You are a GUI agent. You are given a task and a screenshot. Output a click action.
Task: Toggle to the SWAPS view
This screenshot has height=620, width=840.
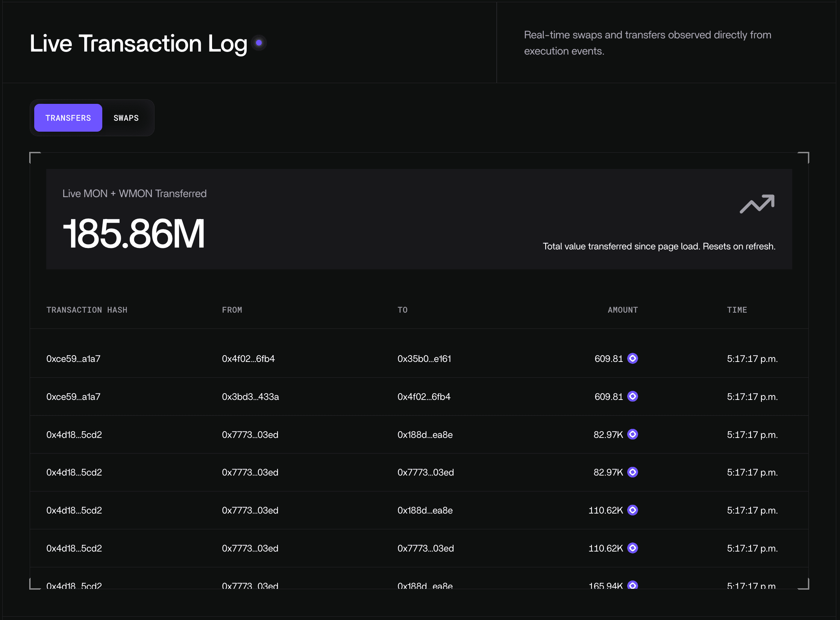tap(126, 118)
